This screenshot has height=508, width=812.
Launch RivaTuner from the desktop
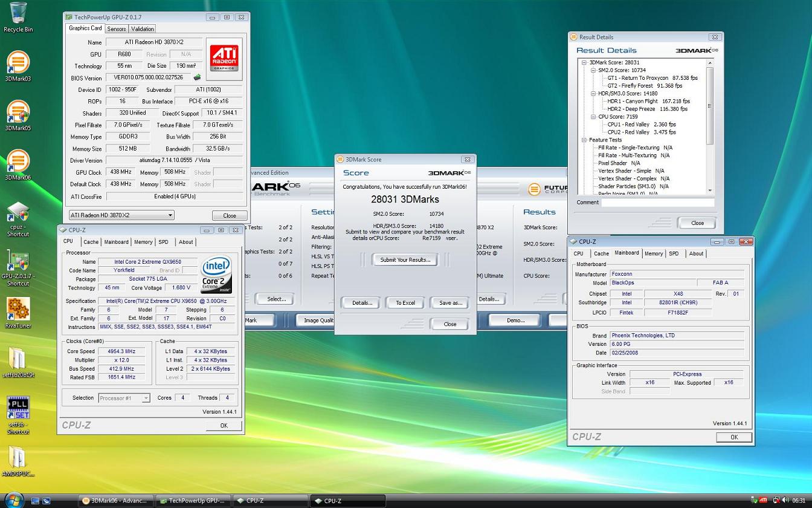point(18,313)
